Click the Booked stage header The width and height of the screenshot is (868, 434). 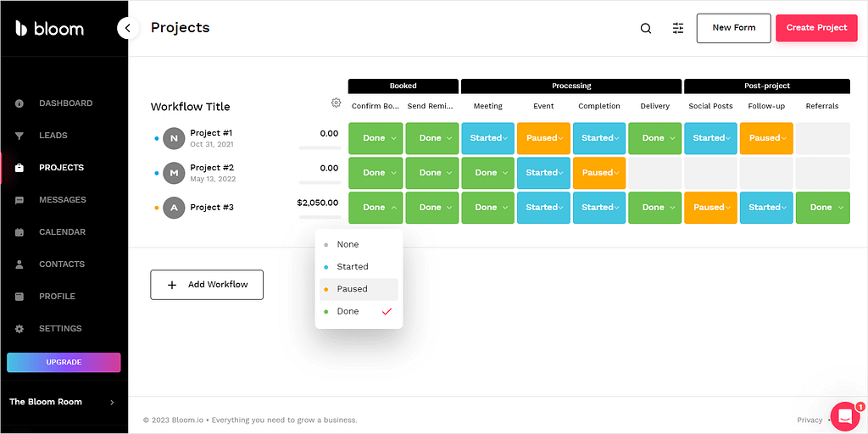[403, 86]
